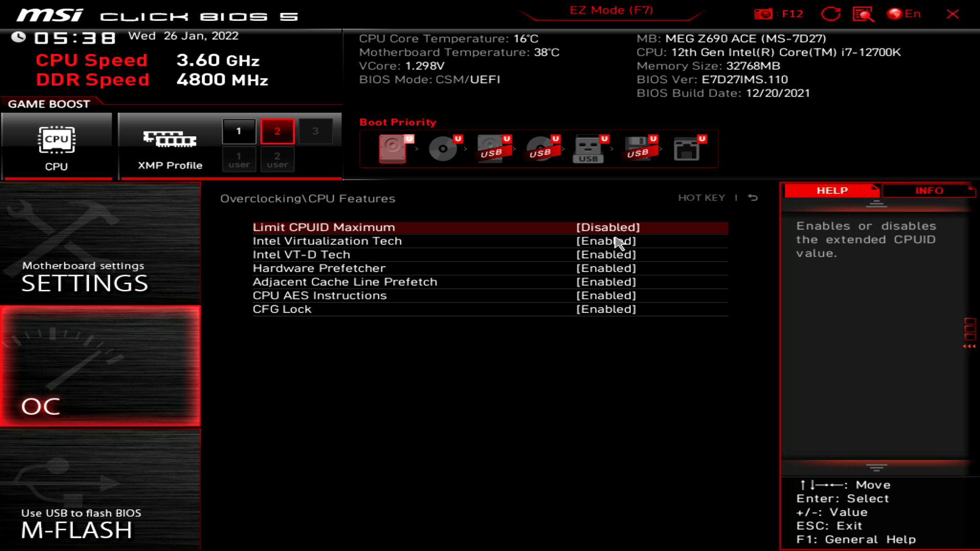
Task: Select XMP Profile user preset 2
Action: click(277, 159)
